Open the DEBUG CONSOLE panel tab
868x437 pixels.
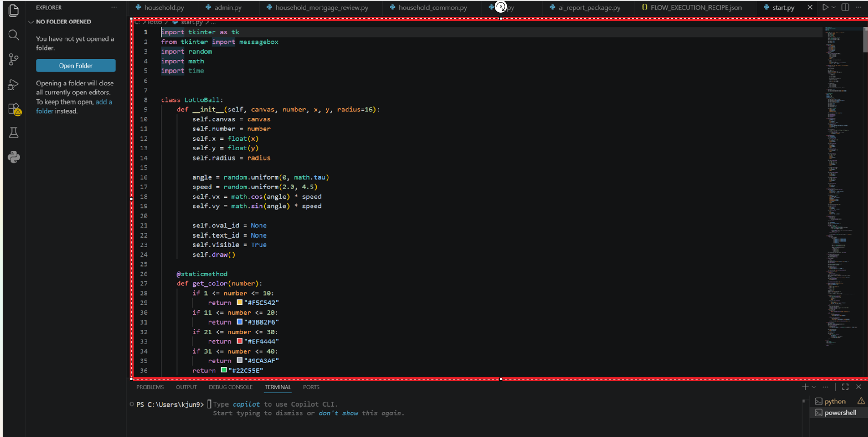(231, 387)
